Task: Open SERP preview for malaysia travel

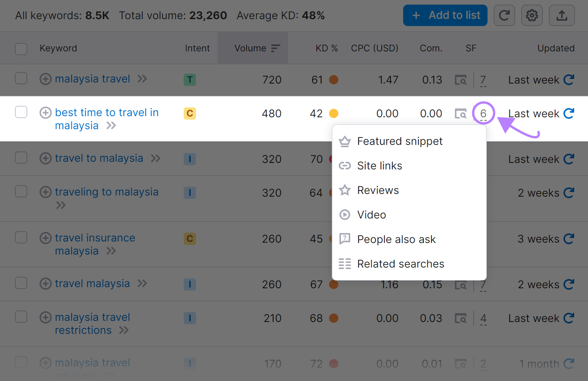Action: [460, 80]
